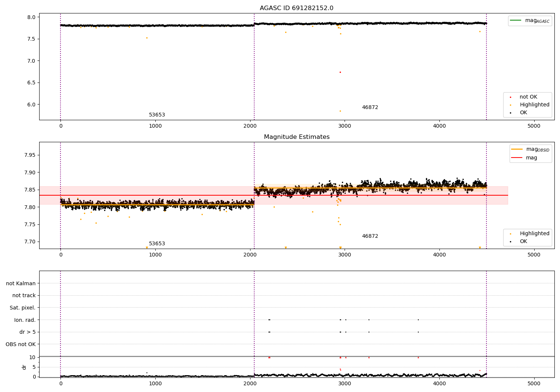Click the '7.95' y-axis tick label
The height and width of the screenshot is (392, 560).
[x=30, y=155]
